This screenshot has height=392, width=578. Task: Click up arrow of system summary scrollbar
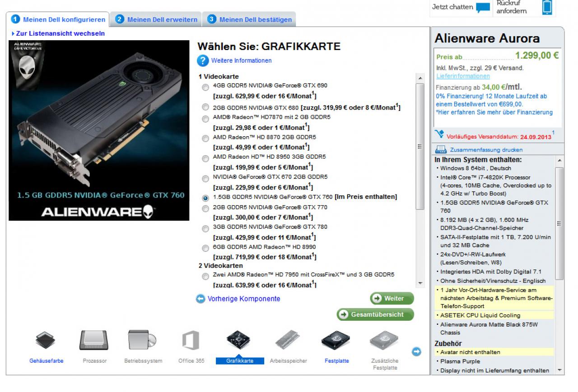tap(560, 160)
